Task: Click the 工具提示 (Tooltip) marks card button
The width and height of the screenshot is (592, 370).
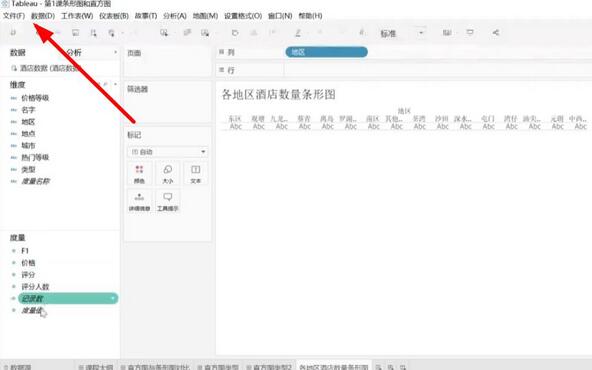Action: 168,202
